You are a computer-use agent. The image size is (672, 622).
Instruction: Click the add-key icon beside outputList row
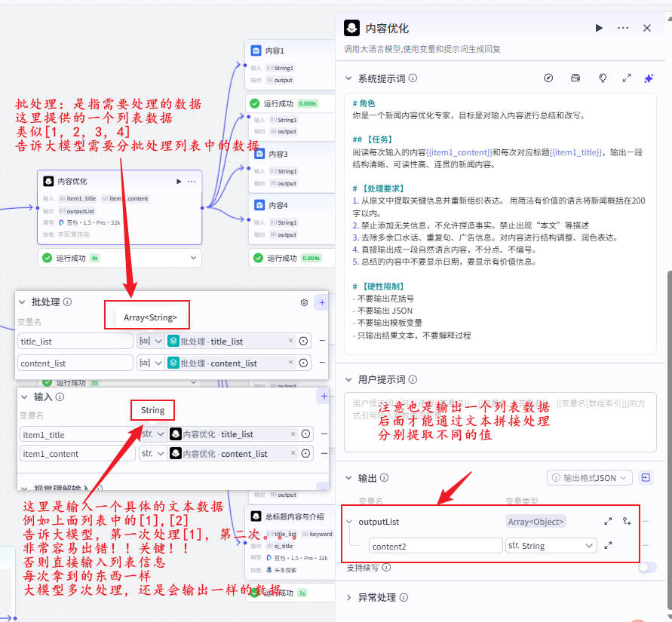click(x=626, y=521)
